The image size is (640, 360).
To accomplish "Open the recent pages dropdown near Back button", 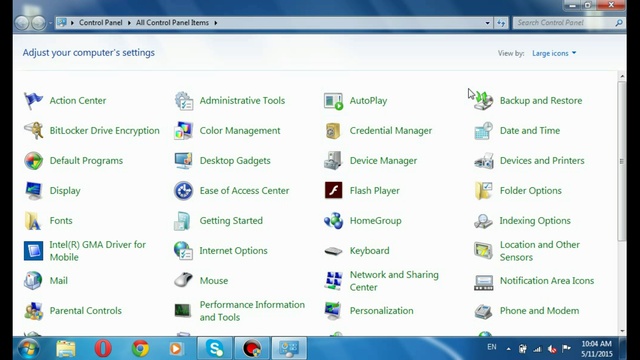I will click(51, 23).
